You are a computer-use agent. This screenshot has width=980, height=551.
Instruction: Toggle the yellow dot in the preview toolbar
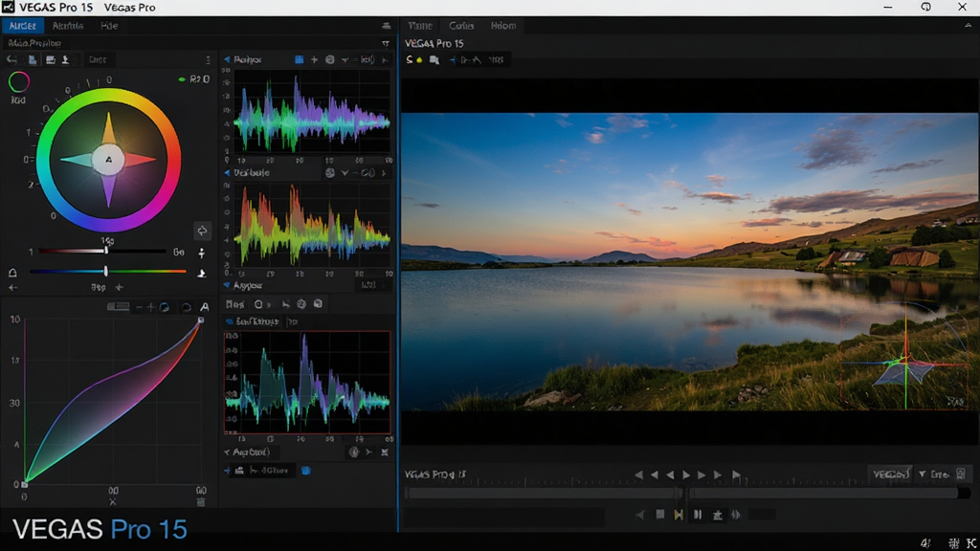point(419,60)
